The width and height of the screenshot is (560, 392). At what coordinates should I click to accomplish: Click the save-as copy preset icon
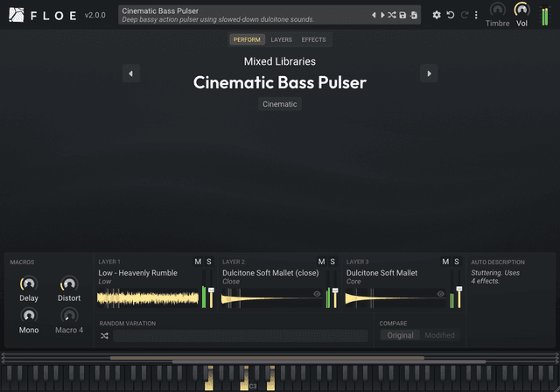coord(414,15)
